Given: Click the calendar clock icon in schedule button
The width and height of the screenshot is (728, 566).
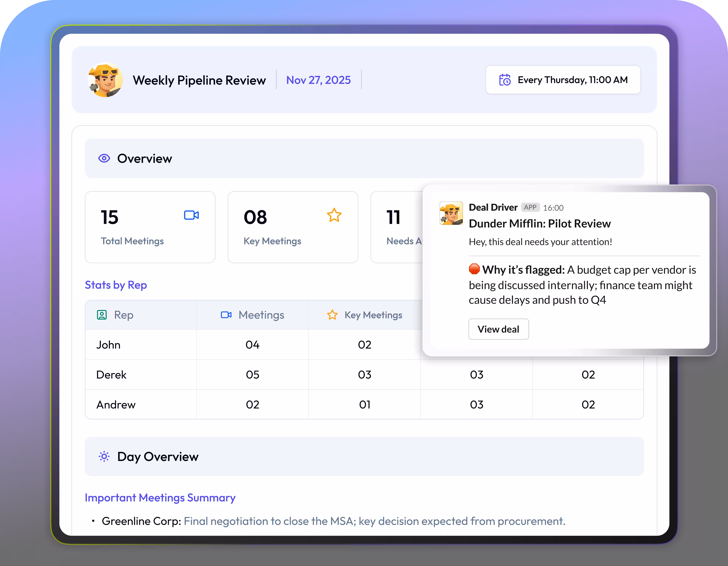Looking at the screenshot, I should coord(505,80).
